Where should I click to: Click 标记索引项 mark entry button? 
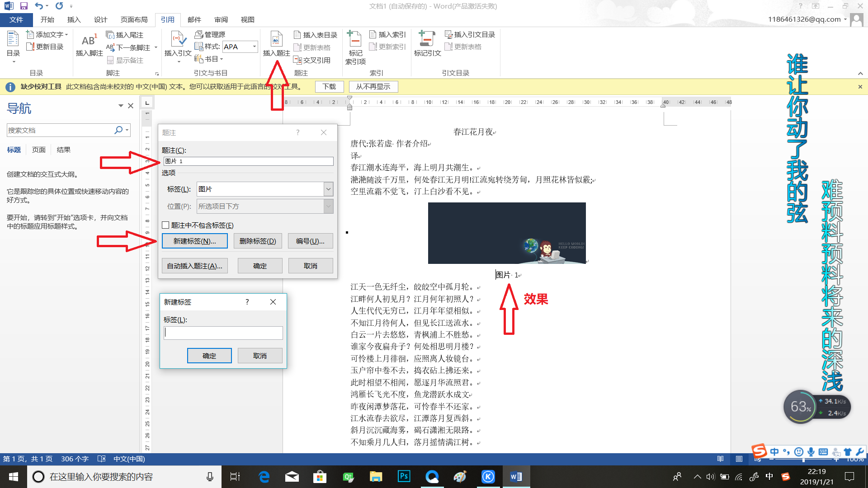[x=355, y=47]
